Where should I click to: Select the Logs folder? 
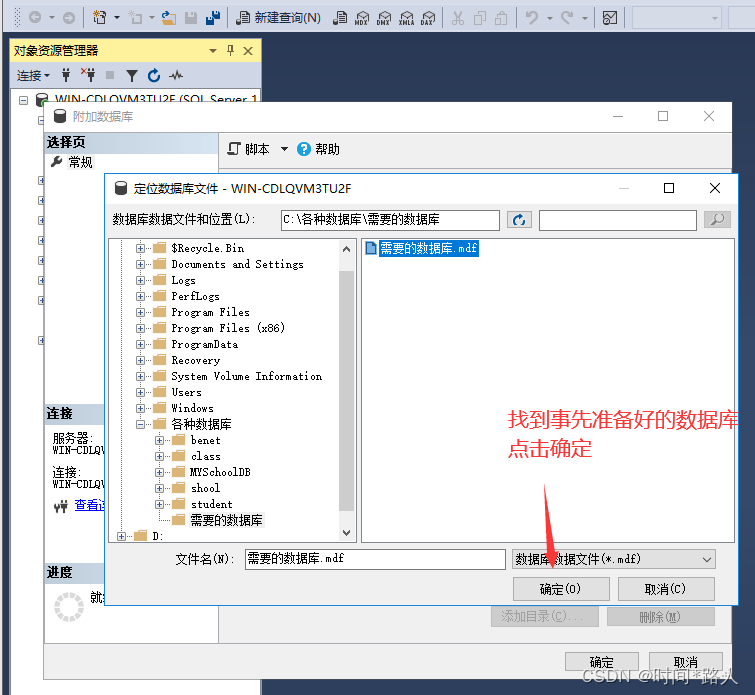coord(183,280)
